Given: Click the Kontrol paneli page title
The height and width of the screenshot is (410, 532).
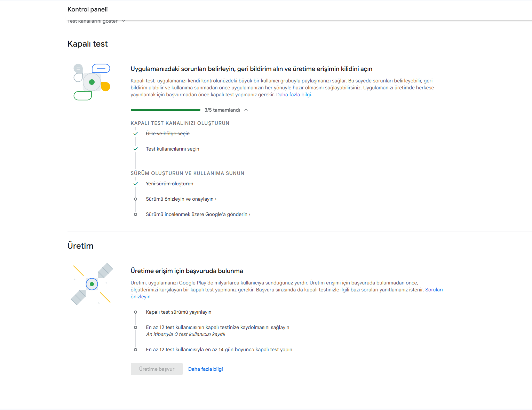Looking at the screenshot, I should pyautogui.click(x=88, y=9).
